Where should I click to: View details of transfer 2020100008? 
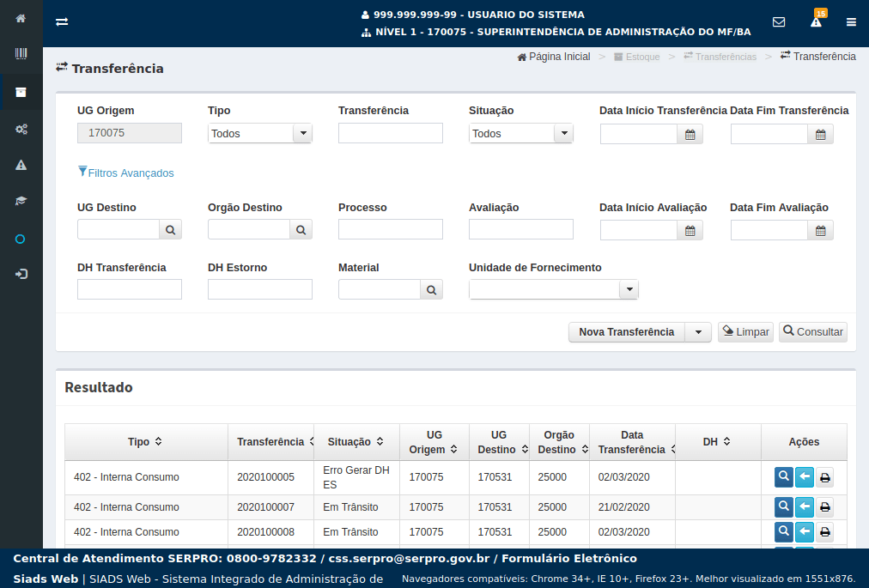[784, 531]
